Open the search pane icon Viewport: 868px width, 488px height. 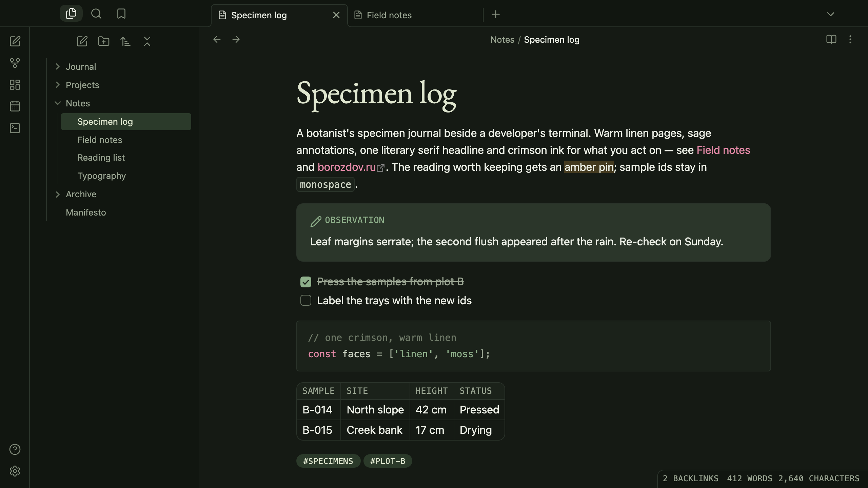click(96, 14)
